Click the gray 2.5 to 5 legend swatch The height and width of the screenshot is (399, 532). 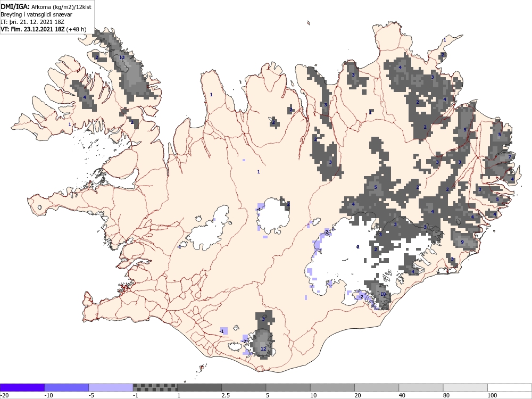click(244, 387)
